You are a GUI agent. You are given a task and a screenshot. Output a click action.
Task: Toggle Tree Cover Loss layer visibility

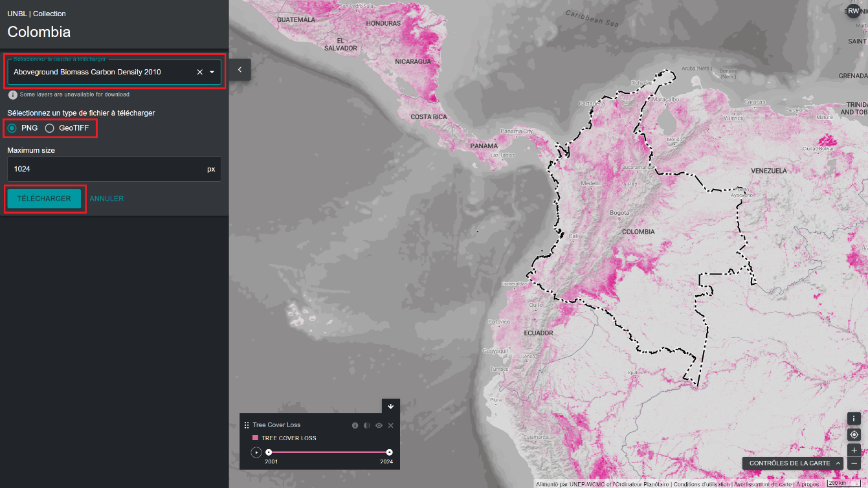click(379, 425)
